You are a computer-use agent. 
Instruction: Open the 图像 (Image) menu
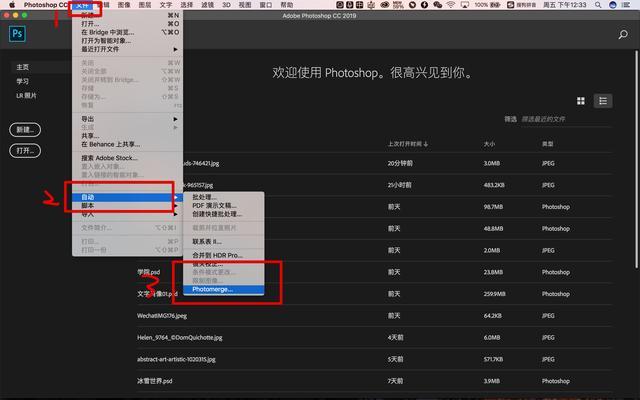pos(124,5)
